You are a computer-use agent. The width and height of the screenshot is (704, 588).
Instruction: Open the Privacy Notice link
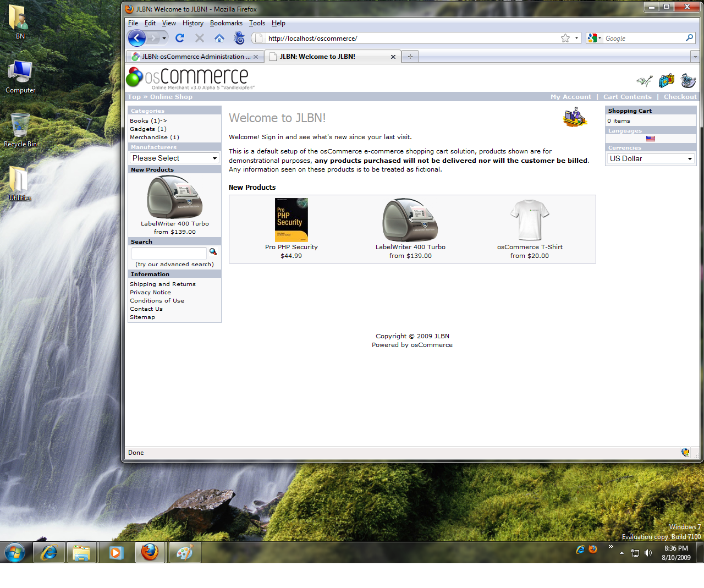pyautogui.click(x=150, y=293)
